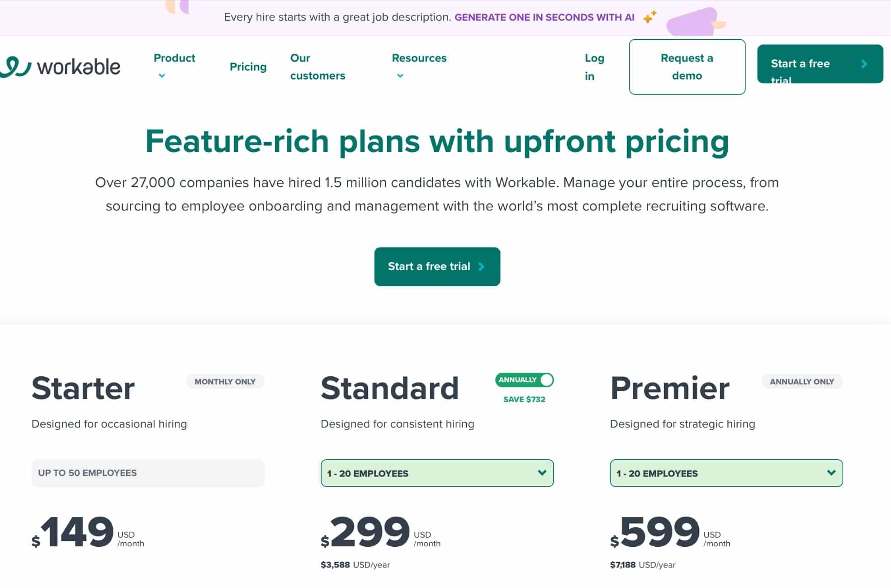This screenshot has height=588, width=891.
Task: Open the Pricing page from the navigation
Action: coord(248,66)
